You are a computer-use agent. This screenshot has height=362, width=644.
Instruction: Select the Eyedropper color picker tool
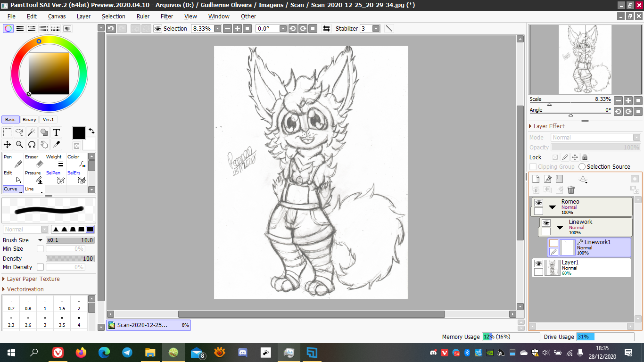[x=56, y=144]
